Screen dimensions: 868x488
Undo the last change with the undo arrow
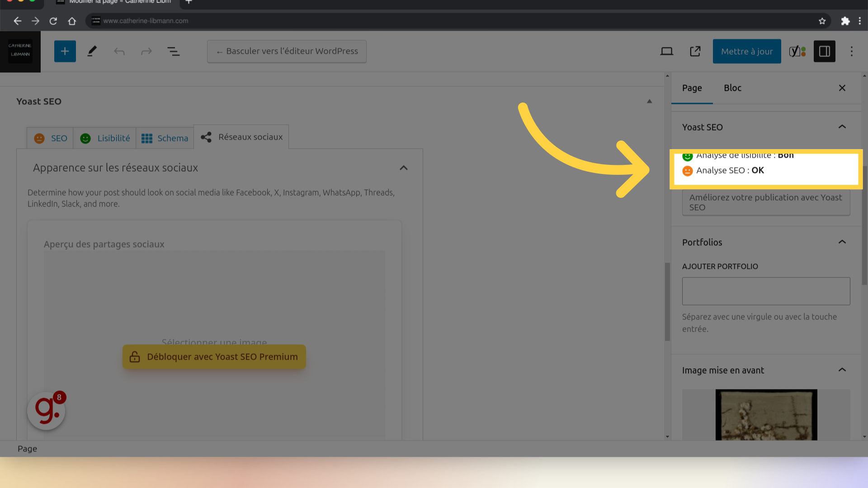[119, 52]
